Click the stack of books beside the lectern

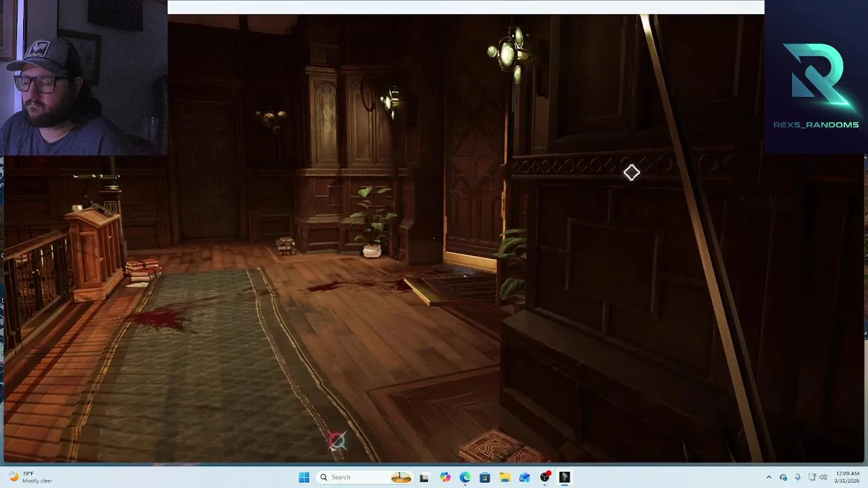point(143,271)
